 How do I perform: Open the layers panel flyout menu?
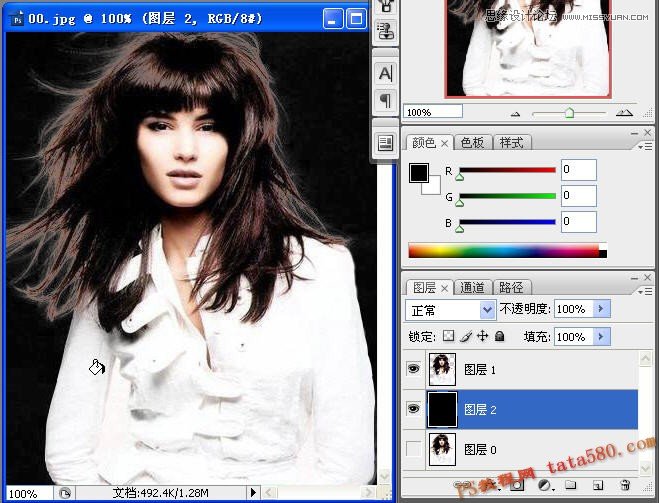pyautogui.click(x=645, y=291)
